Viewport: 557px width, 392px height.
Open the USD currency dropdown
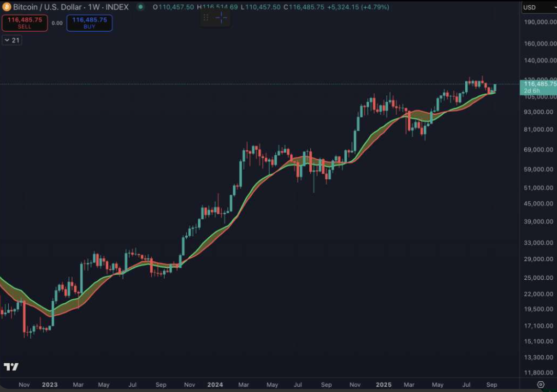tap(538, 7)
